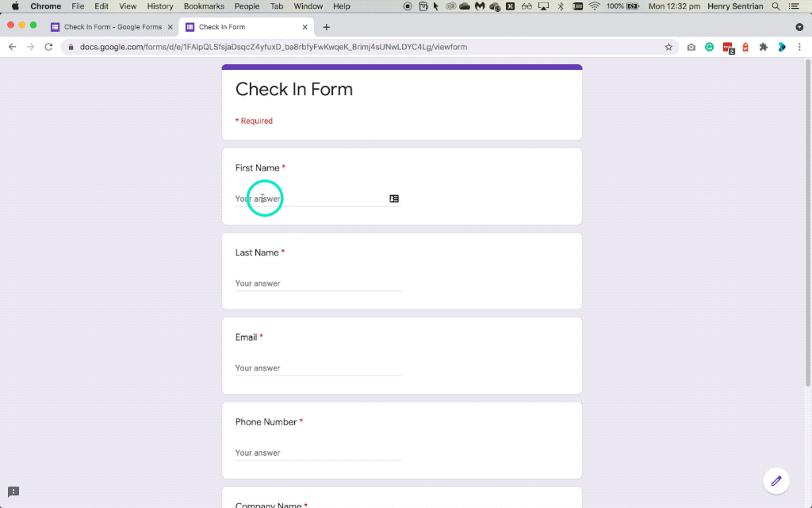
Task: Click the teal arrow extension icon
Action: 781,47
